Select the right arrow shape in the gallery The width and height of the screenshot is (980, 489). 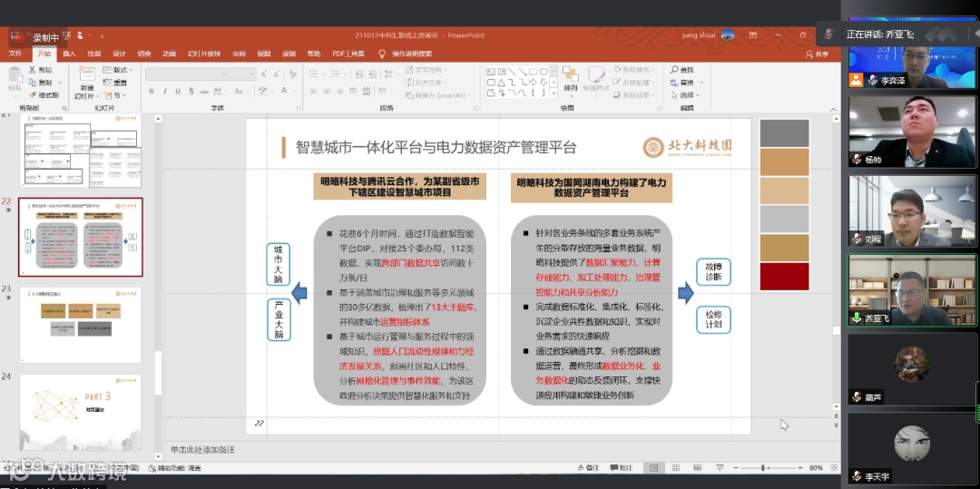(x=534, y=83)
